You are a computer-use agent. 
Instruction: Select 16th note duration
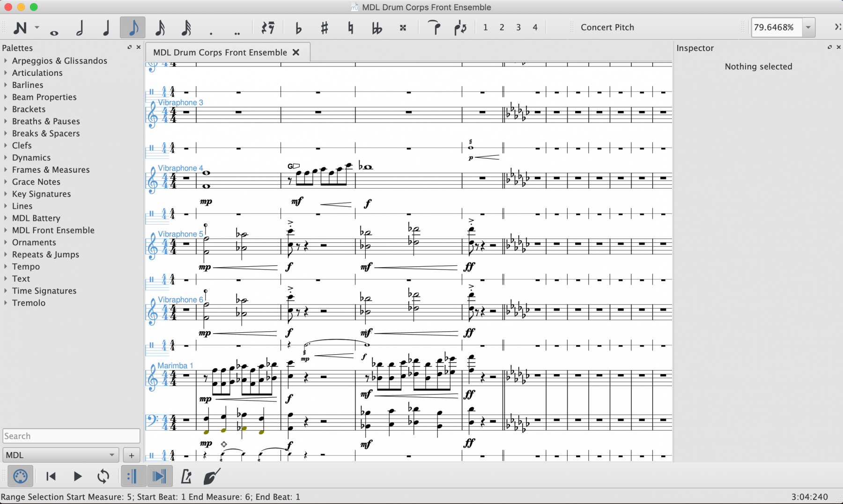[160, 28]
